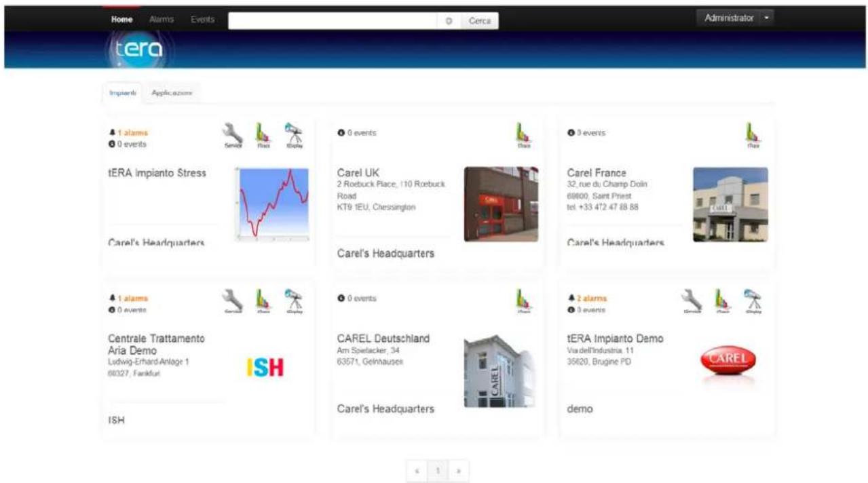Click '63571, Gelnhausen' address text
The width and height of the screenshot is (868, 483).
[370, 362]
